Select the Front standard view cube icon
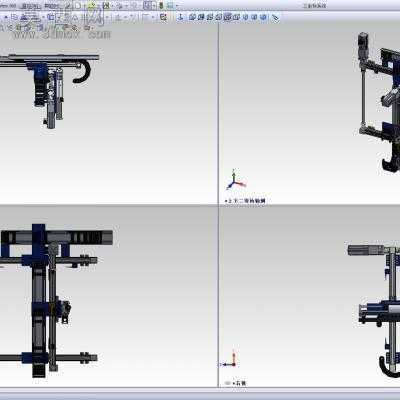 pyautogui.click(x=192, y=17)
